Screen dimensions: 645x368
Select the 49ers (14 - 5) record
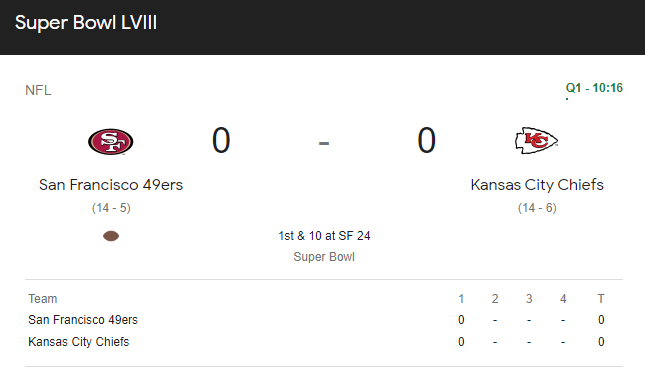111,208
